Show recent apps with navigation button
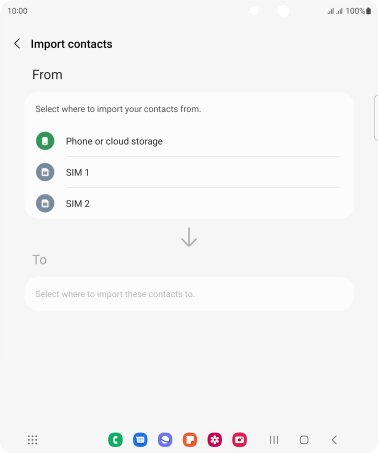The width and height of the screenshot is (378, 453). point(274,440)
